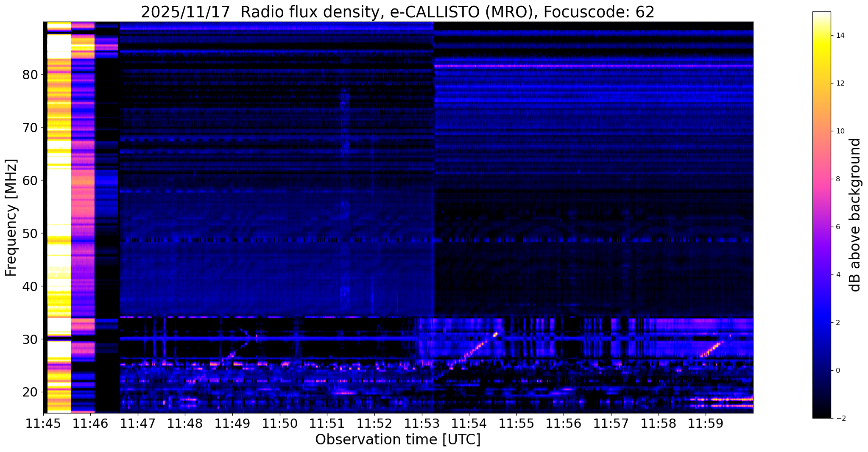The width and height of the screenshot is (868, 452).
Task: Click the 11:55 time tick label
Action: 516,424
